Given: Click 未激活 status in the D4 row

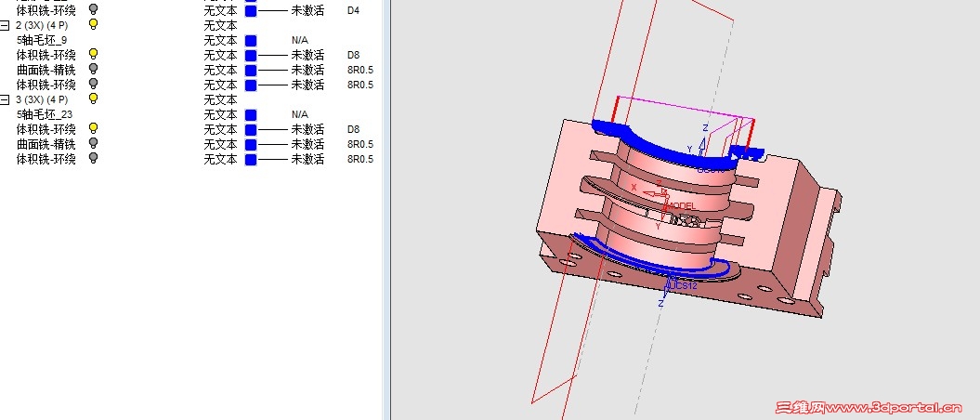Looking at the screenshot, I should tap(307, 10).
